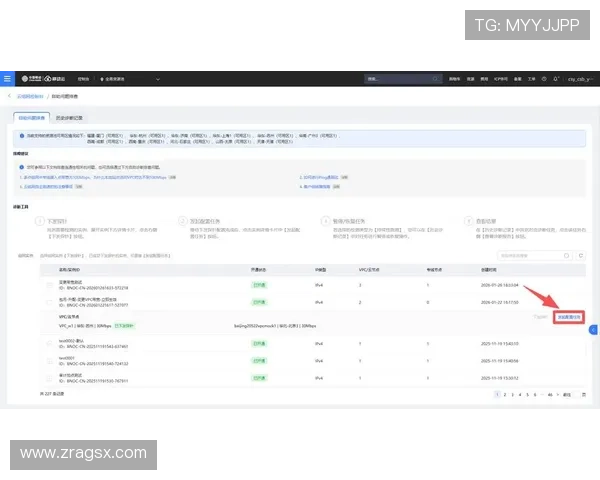Open the 工单 item in top navigation

tap(532, 79)
